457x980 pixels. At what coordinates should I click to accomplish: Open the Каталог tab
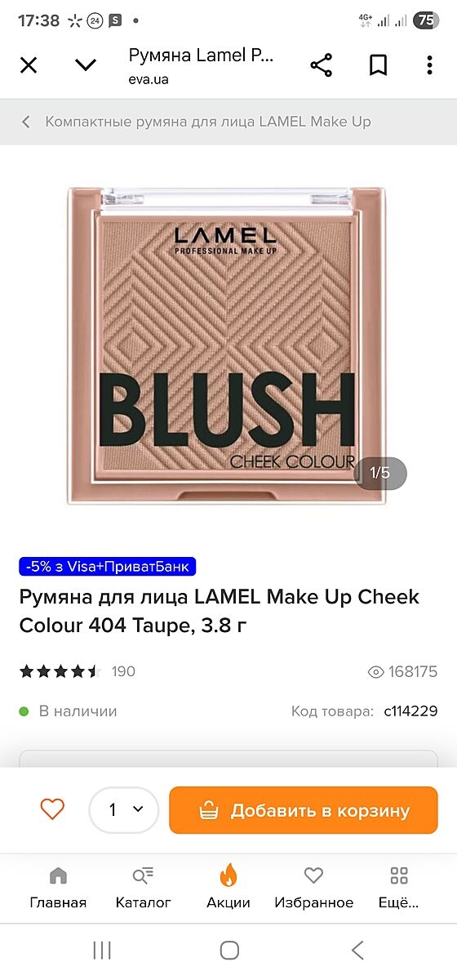click(144, 889)
